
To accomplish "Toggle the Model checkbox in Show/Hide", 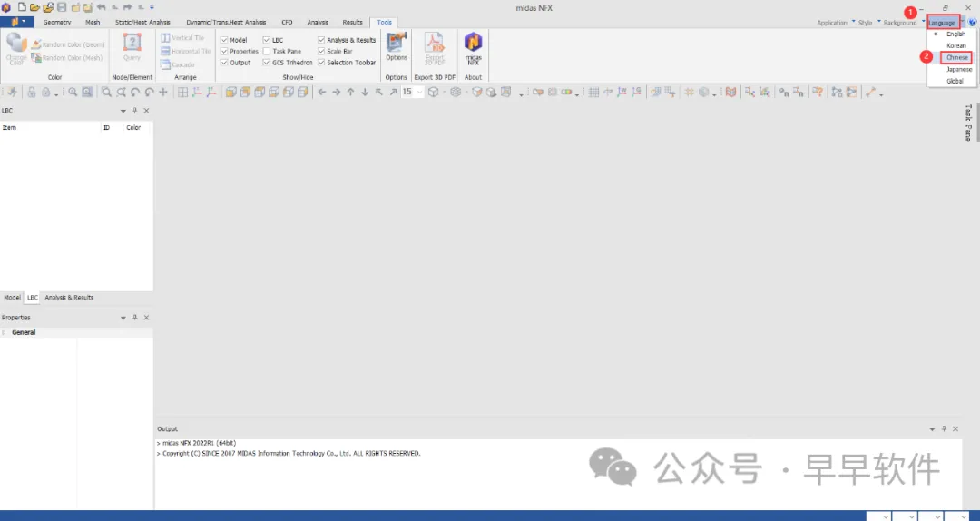I will coord(224,40).
